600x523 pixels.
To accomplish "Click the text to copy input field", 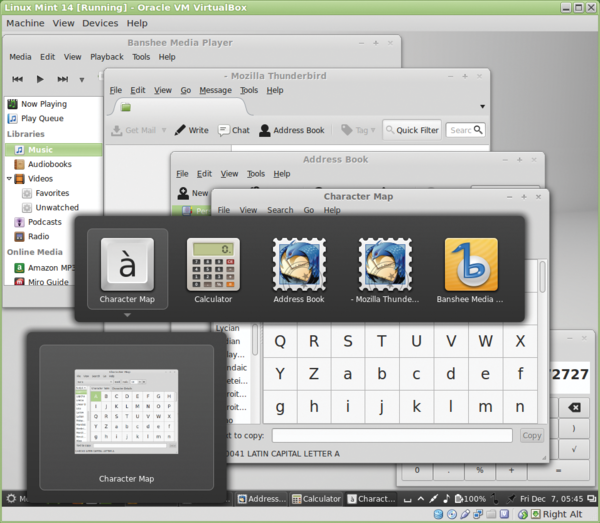I will (x=392, y=435).
